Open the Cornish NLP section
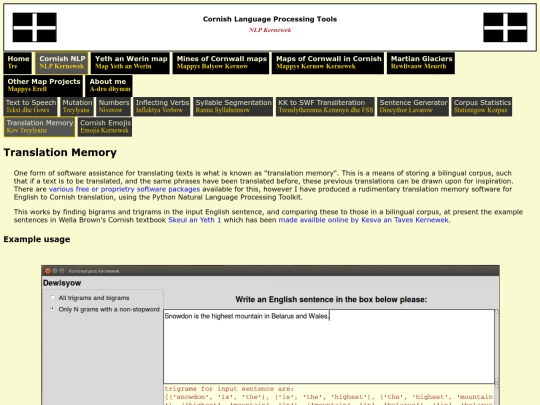The height and width of the screenshot is (405, 540). point(62,63)
